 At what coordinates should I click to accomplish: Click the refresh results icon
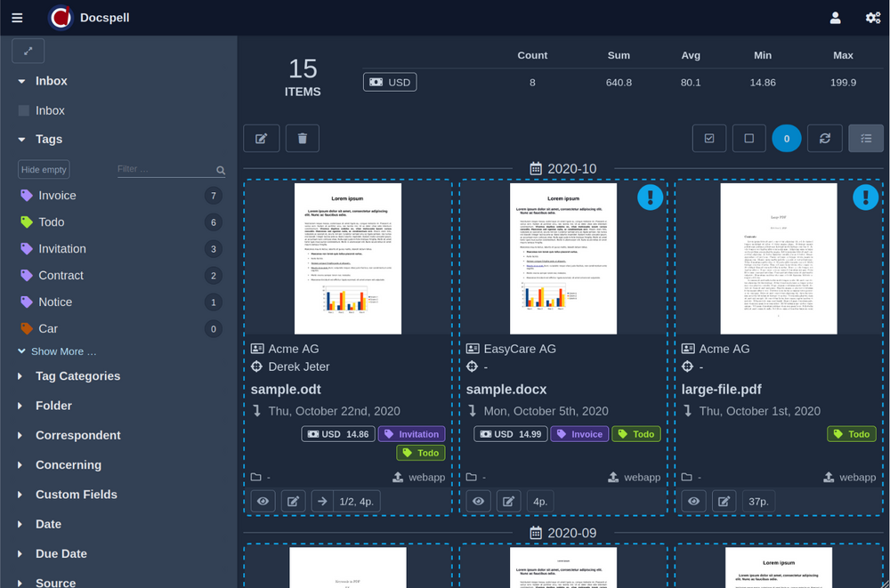825,138
